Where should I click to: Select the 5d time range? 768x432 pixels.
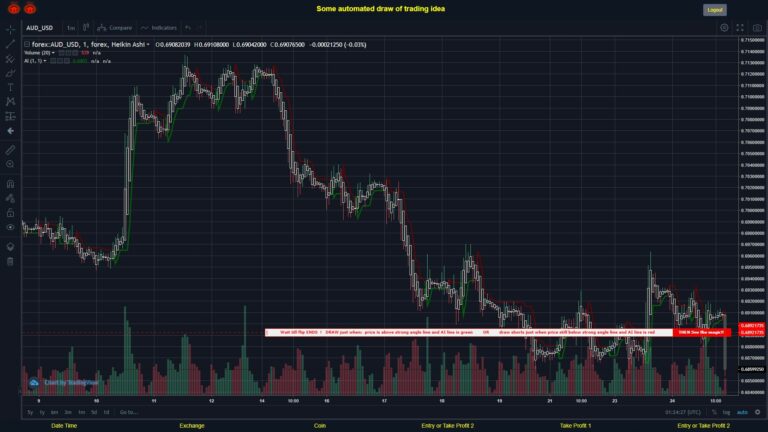coord(94,412)
